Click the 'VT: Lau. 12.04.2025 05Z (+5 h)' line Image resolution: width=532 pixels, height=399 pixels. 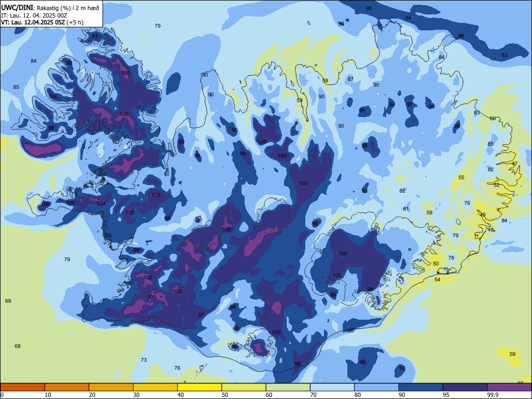(x=42, y=22)
